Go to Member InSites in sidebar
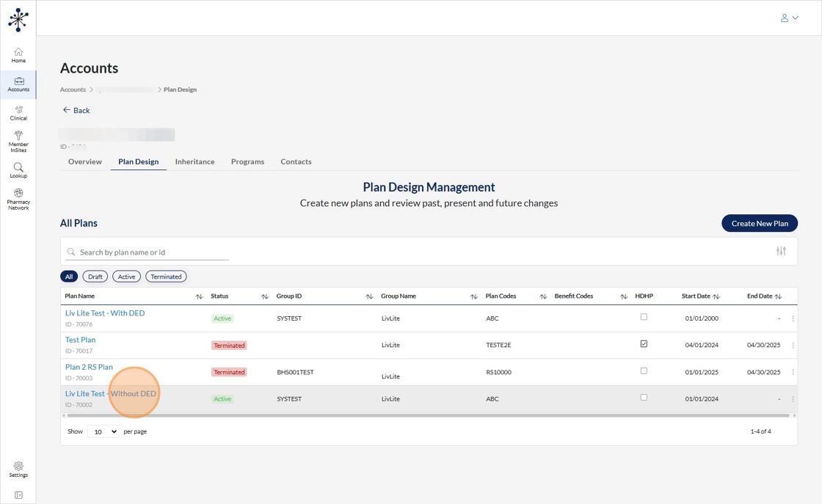Image resolution: width=822 pixels, height=504 pixels. tap(18, 141)
